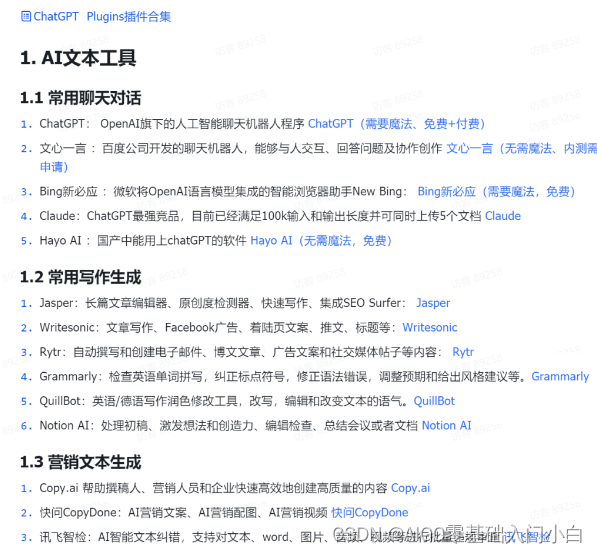
Task: Open the ChatGPT（需要魔法、免费+付费）link
Action: coord(396,124)
